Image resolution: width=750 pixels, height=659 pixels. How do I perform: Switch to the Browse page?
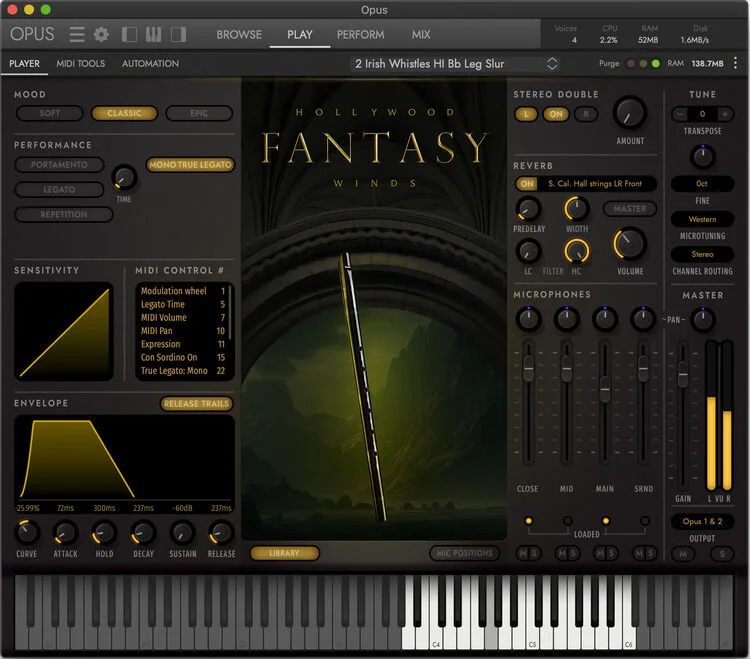(239, 34)
